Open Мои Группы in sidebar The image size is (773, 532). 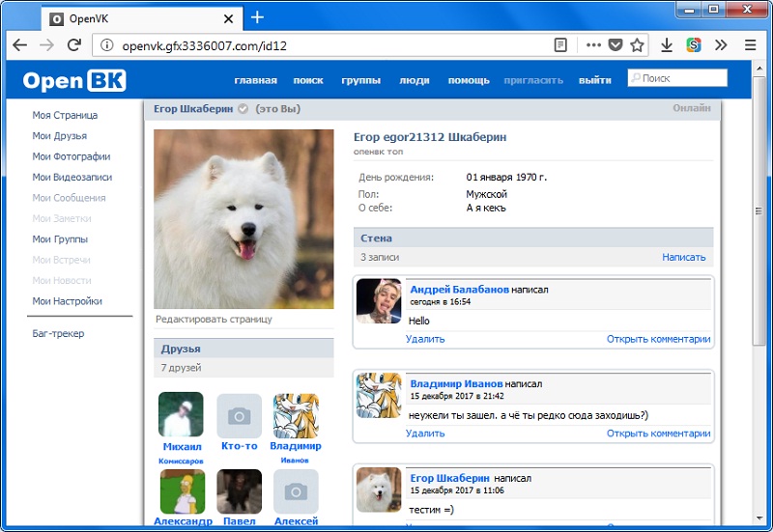click(60, 238)
